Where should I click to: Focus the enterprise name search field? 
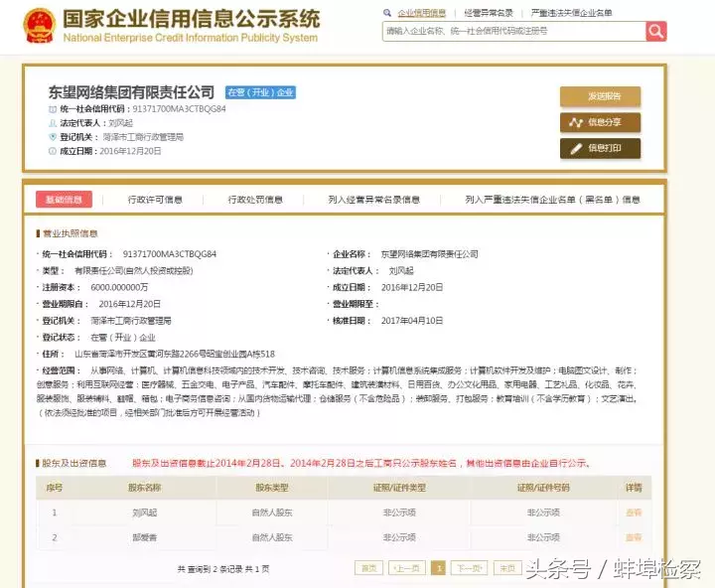click(514, 31)
